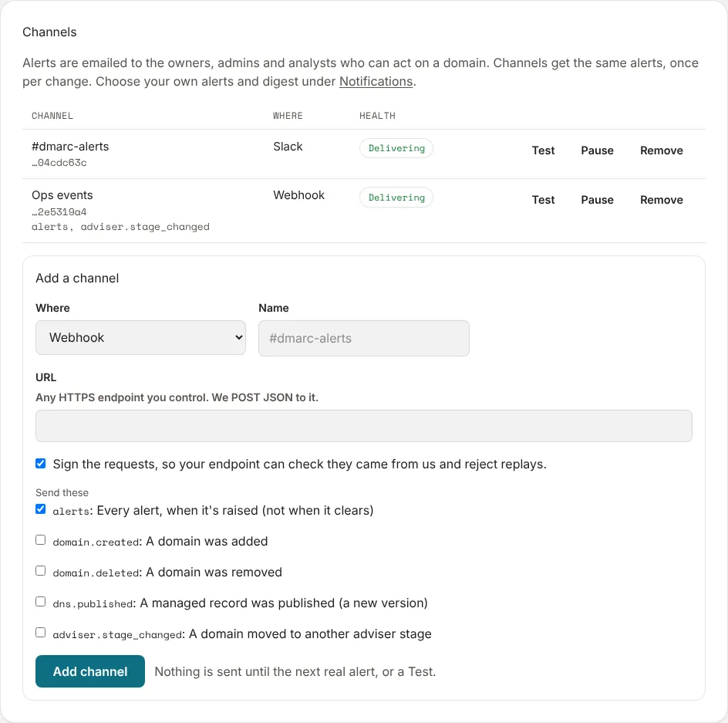The width and height of the screenshot is (728, 723).
Task: Enable the adviser.stage_changed event checkbox
Action: pyautogui.click(x=41, y=633)
